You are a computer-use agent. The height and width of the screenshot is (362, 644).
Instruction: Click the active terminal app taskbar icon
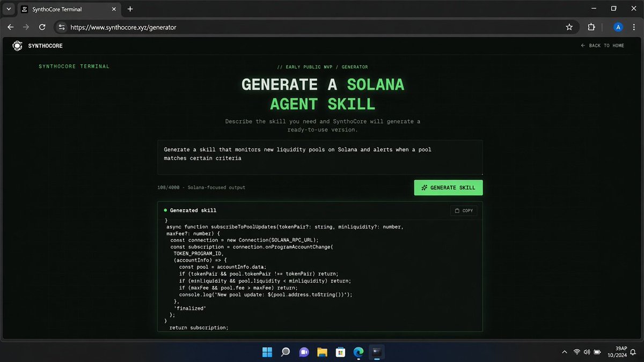[377, 352]
